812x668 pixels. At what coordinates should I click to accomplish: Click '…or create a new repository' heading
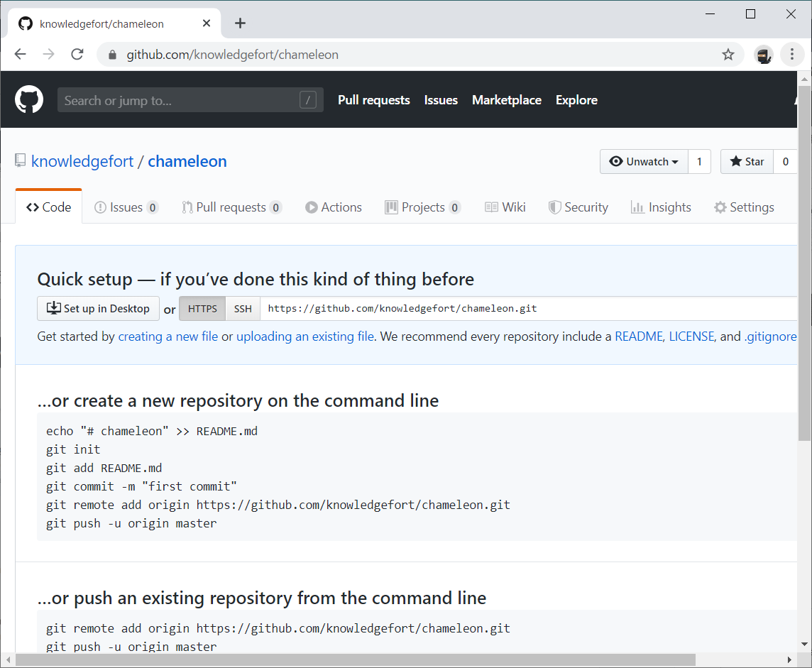coord(238,401)
